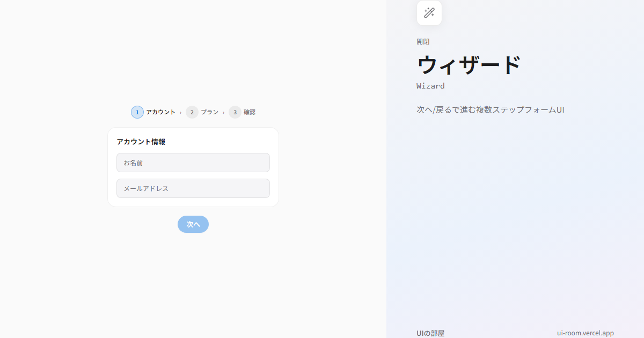Screen dimensions: 644x338
Task: Select step 1 circle for アカウント
Action: pos(137,112)
